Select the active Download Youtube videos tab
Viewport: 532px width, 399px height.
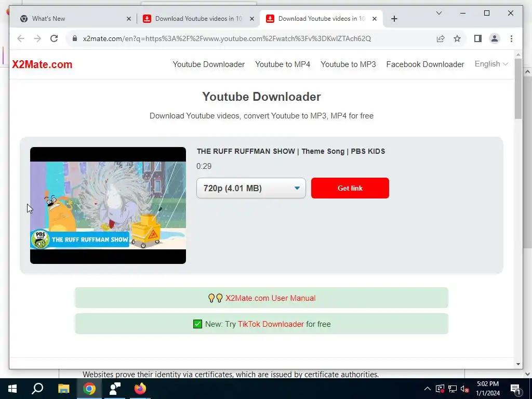click(321, 19)
